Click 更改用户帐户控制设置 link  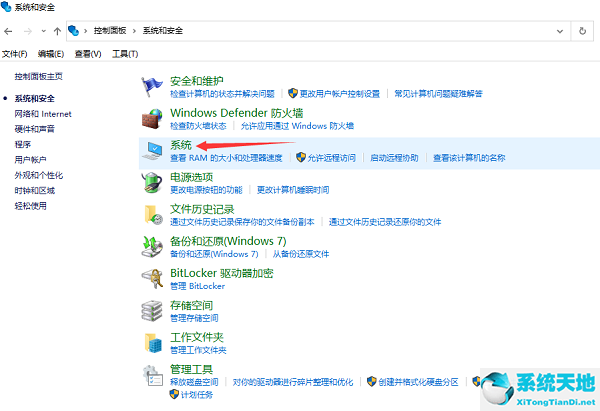tap(339, 94)
